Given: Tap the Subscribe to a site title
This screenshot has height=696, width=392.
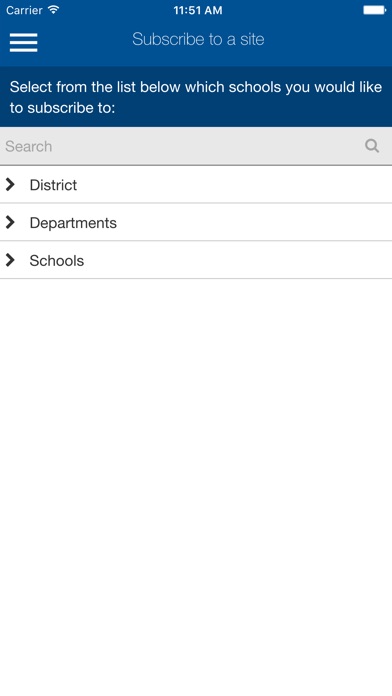Looking at the screenshot, I should click(198, 39).
